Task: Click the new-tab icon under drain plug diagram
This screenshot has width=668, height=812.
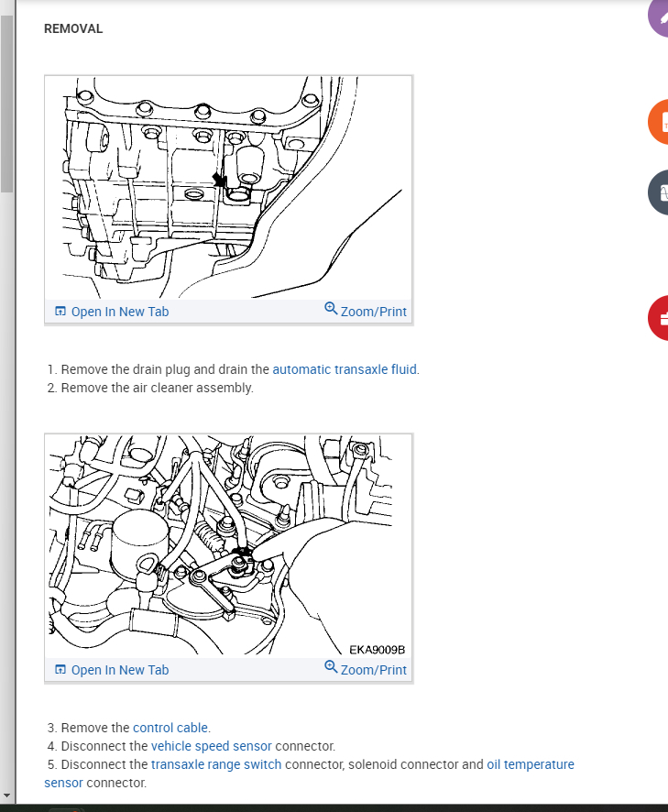Action: [x=60, y=312]
